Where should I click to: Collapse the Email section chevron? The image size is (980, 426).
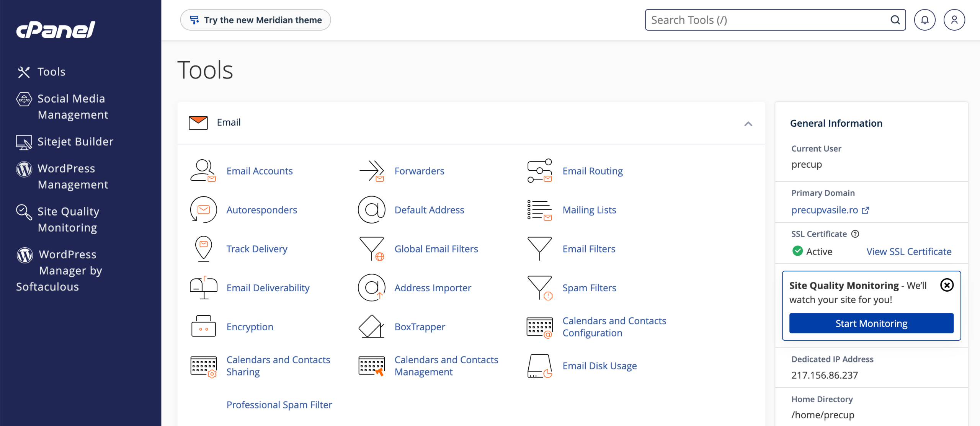point(748,124)
